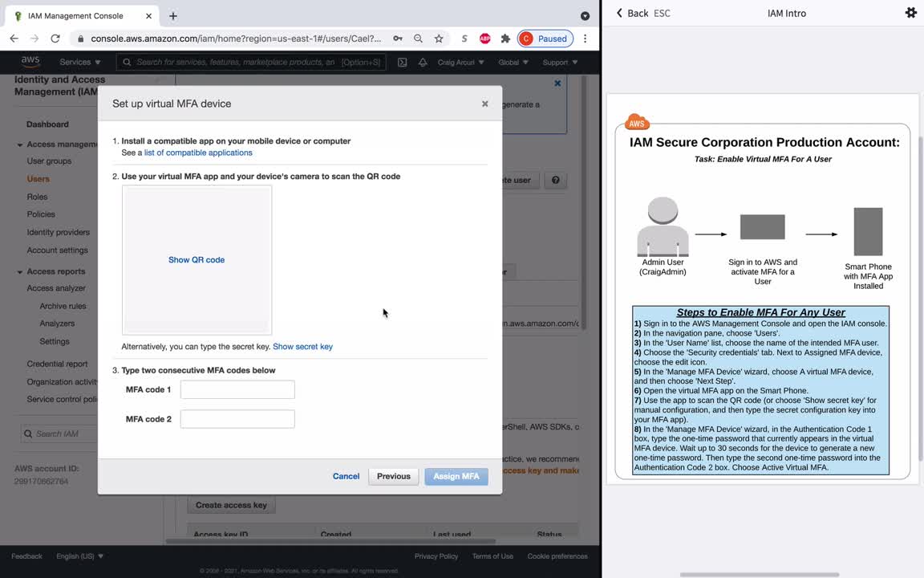Click the page's vertical scrollbar
This screenshot has width=924, height=578.
pyautogui.click(x=584, y=201)
